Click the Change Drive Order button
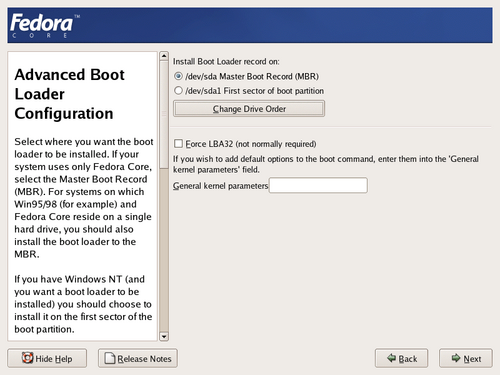The width and height of the screenshot is (500, 375). [249, 109]
